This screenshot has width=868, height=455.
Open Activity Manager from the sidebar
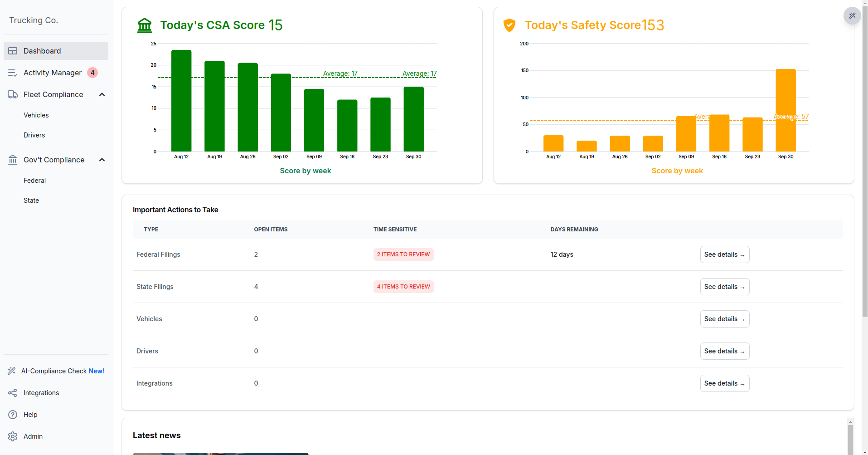coord(56,73)
